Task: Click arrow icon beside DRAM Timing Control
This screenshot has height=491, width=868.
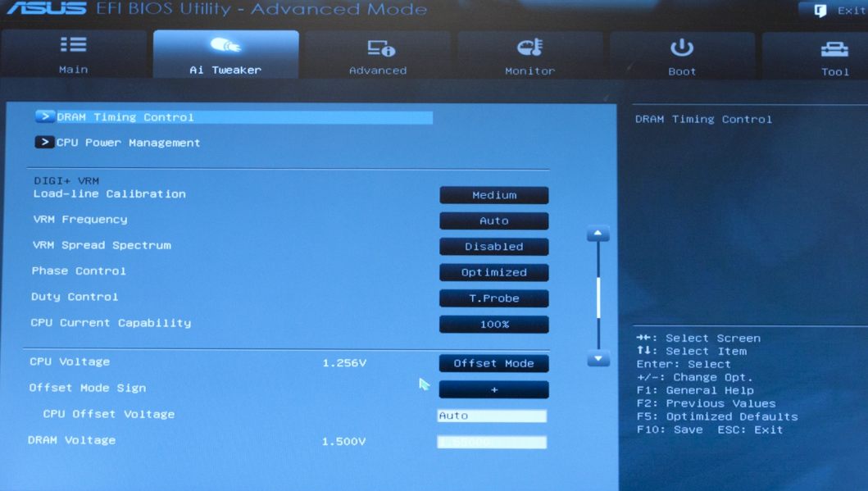Action: [45, 116]
